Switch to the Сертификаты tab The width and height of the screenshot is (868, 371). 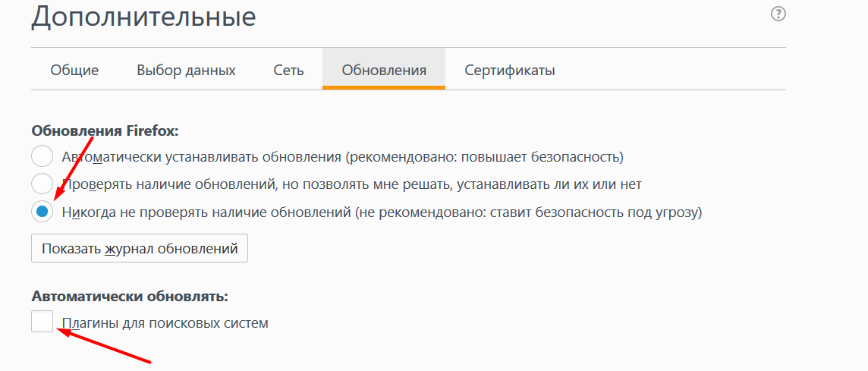[510, 71]
